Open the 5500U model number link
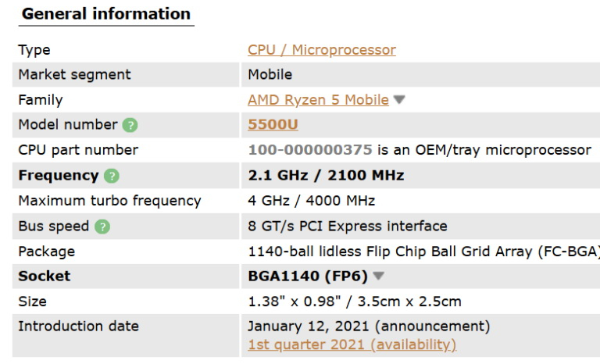Viewport: 600px width, 364px height. pos(273,125)
